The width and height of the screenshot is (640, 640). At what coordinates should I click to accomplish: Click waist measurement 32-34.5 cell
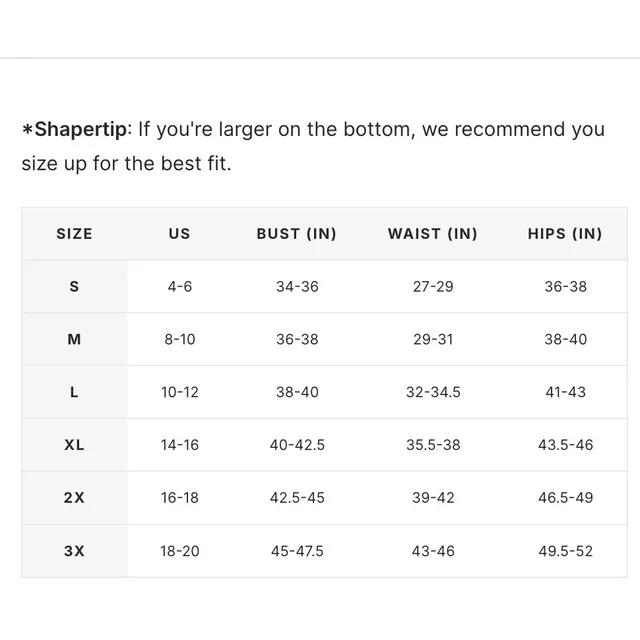433,392
